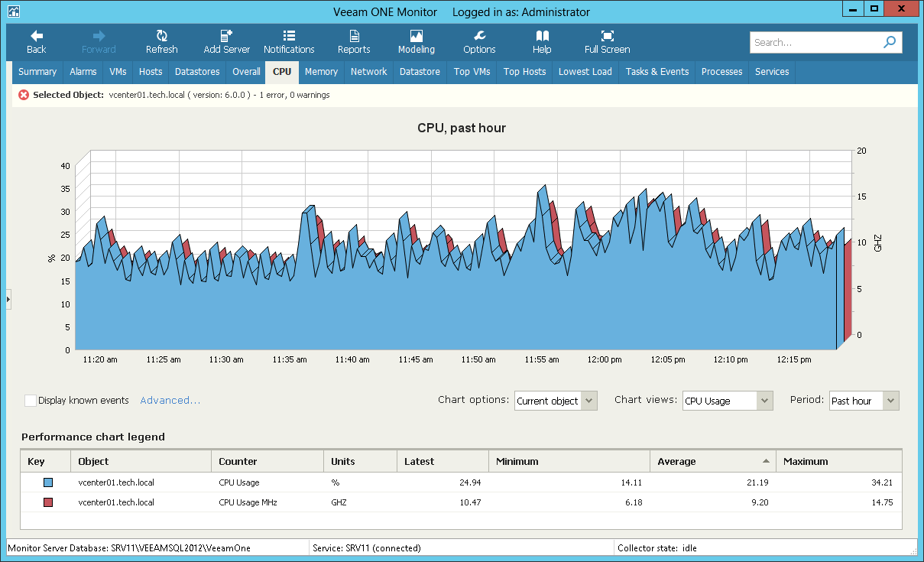The image size is (924, 562).
Task: Open the Tasks & Events tab
Action: click(657, 72)
